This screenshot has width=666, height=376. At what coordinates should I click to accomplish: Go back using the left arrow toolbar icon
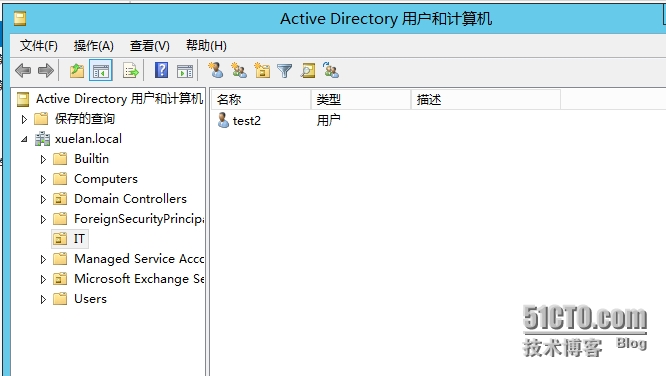pyautogui.click(x=23, y=71)
